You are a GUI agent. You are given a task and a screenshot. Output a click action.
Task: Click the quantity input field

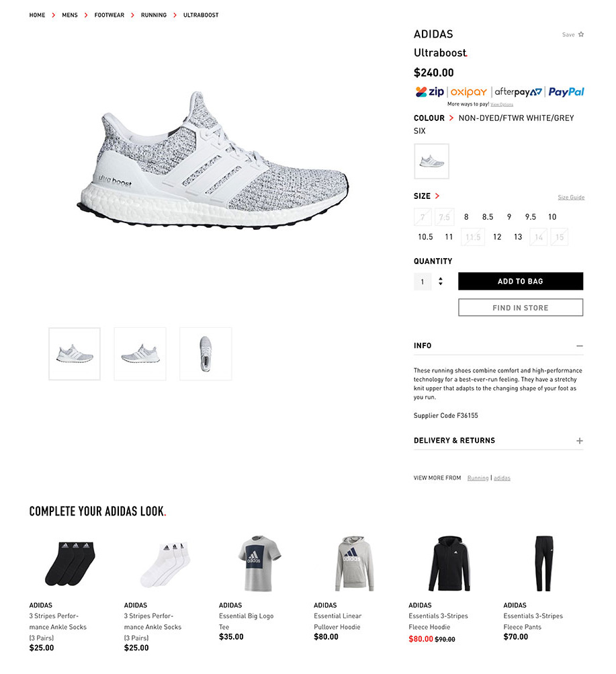point(423,282)
